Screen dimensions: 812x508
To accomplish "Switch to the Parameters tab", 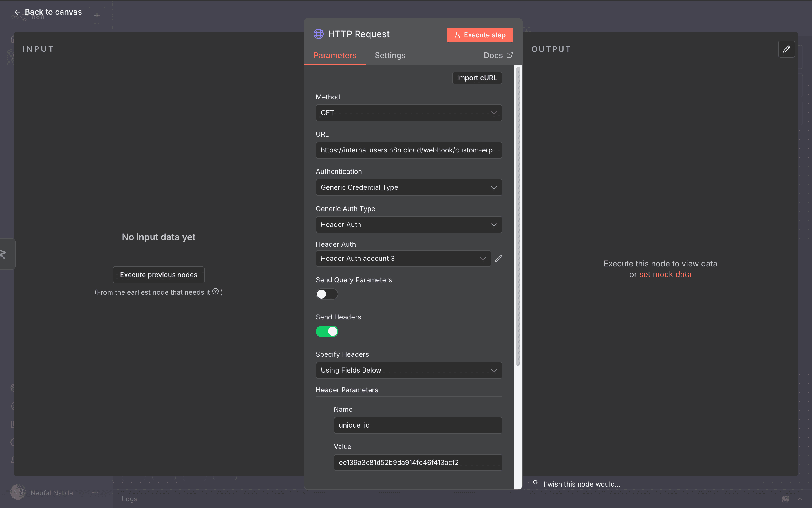I will [335, 55].
